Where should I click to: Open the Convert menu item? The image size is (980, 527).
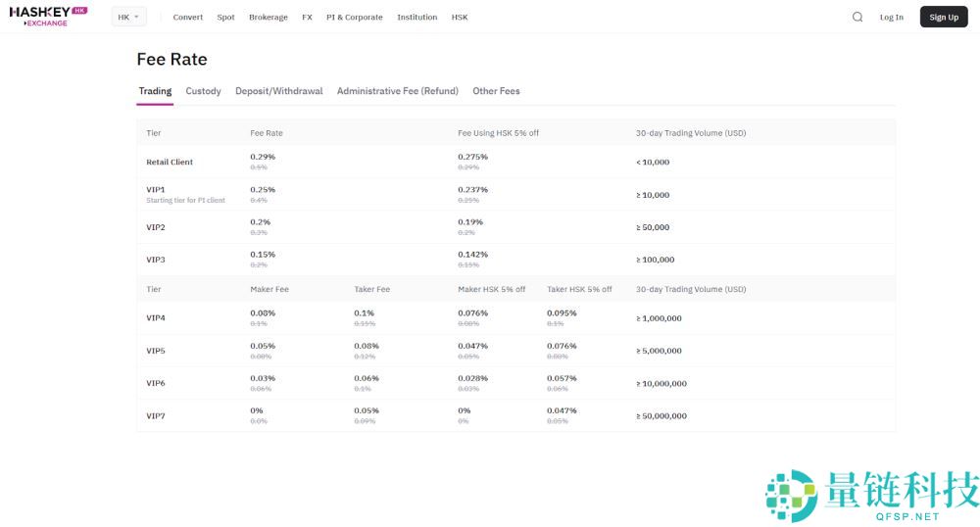[188, 18]
